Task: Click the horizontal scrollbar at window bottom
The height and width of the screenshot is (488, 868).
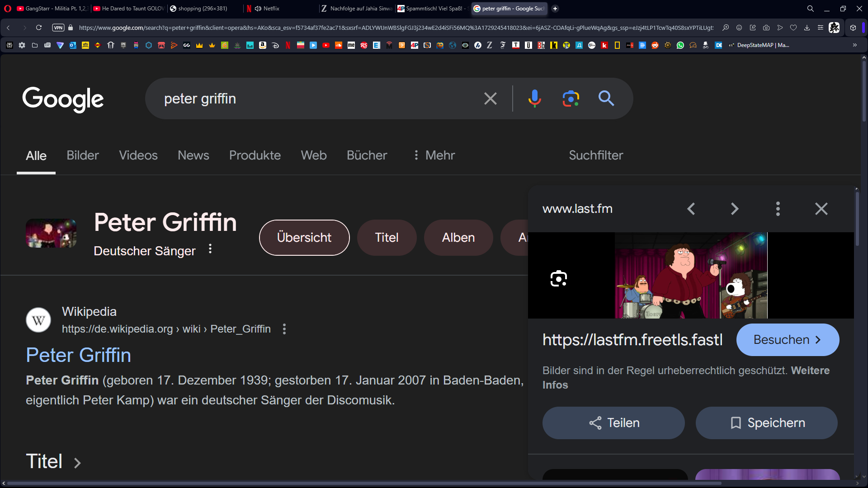Action: [x=364, y=483]
